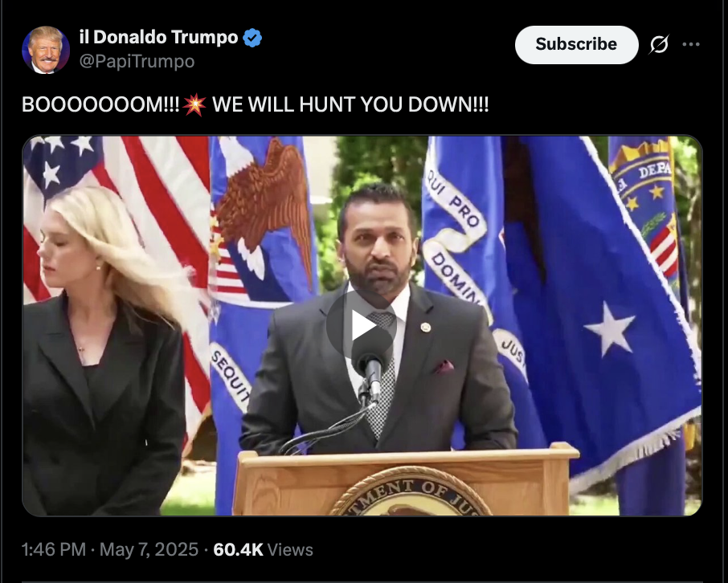Select the May 7, 2025 date text
The height and width of the screenshot is (583, 728).
pyautogui.click(x=149, y=549)
